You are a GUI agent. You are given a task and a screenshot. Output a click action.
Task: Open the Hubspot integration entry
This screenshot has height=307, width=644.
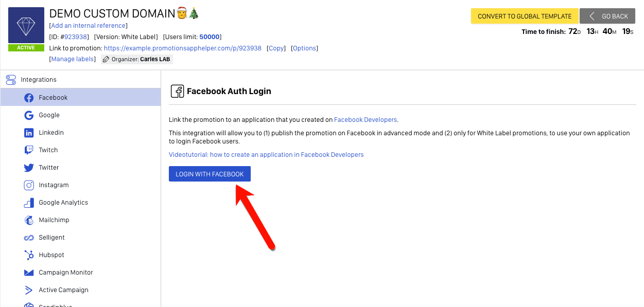[81, 255]
